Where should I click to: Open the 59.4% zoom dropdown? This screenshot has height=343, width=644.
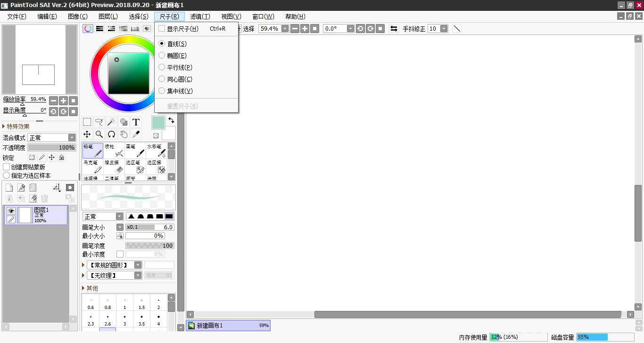285,28
